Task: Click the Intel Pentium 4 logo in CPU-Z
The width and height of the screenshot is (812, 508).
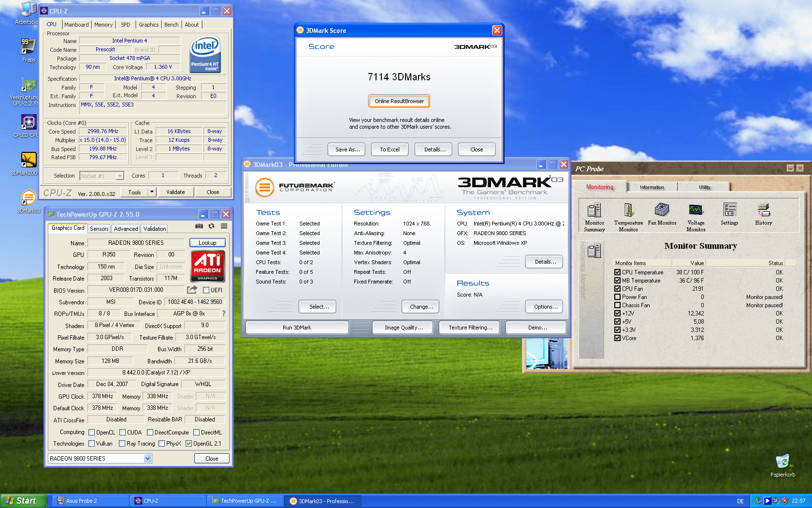Action: (x=205, y=55)
